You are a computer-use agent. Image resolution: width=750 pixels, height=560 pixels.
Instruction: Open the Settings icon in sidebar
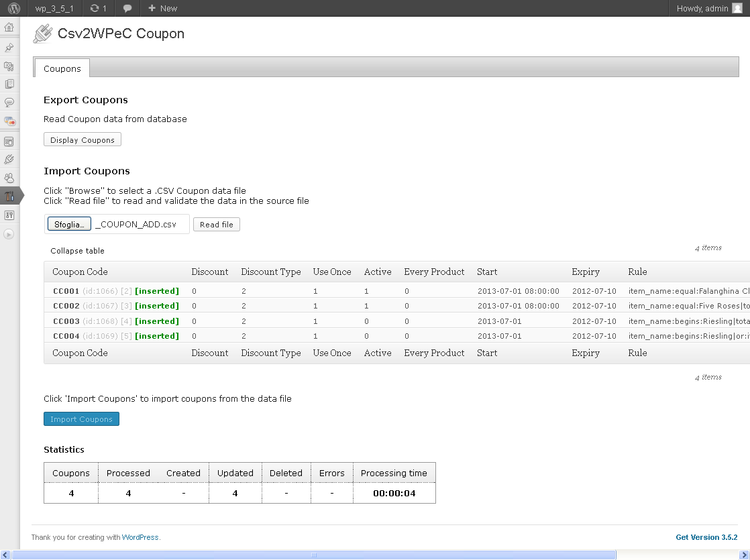(x=9, y=215)
